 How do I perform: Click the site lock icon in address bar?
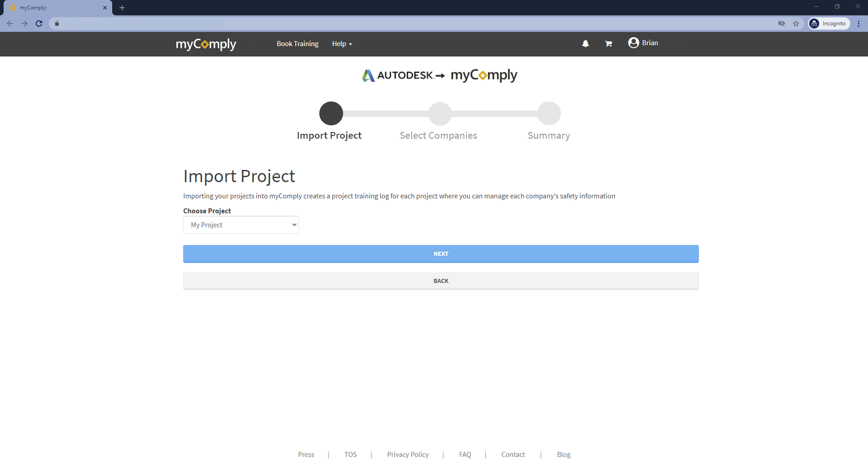tap(57, 23)
